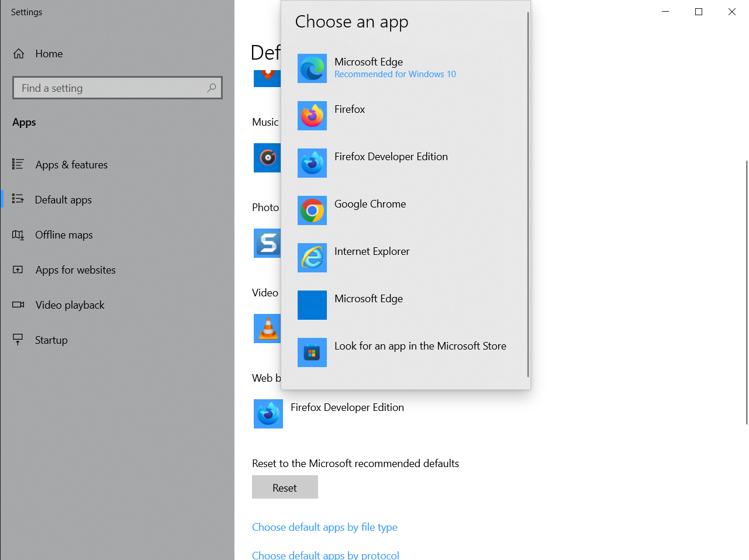Screen dimensions: 749x560
Task: Open Choose default apps by protocol link
Action: click(326, 555)
